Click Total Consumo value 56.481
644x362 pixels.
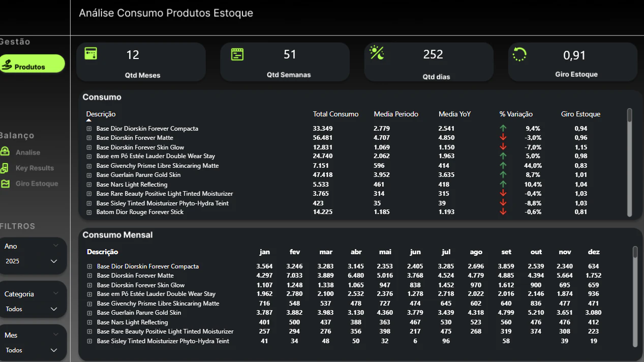tap(323, 138)
